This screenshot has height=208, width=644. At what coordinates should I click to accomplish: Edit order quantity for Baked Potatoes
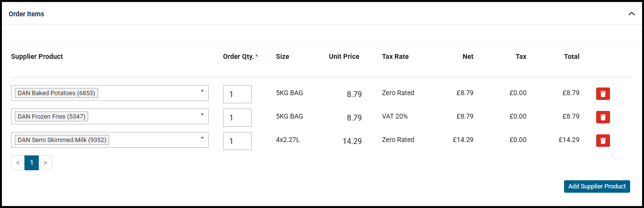[237, 94]
